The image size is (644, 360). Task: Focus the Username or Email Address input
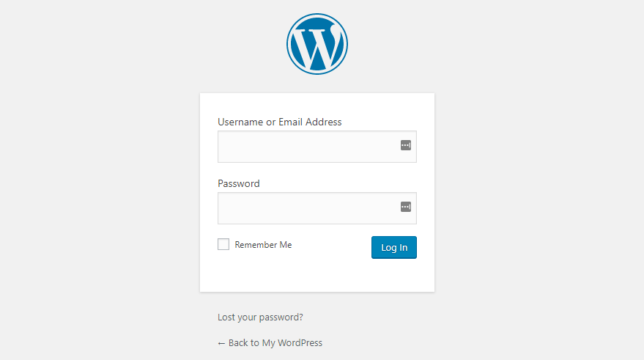click(317, 147)
